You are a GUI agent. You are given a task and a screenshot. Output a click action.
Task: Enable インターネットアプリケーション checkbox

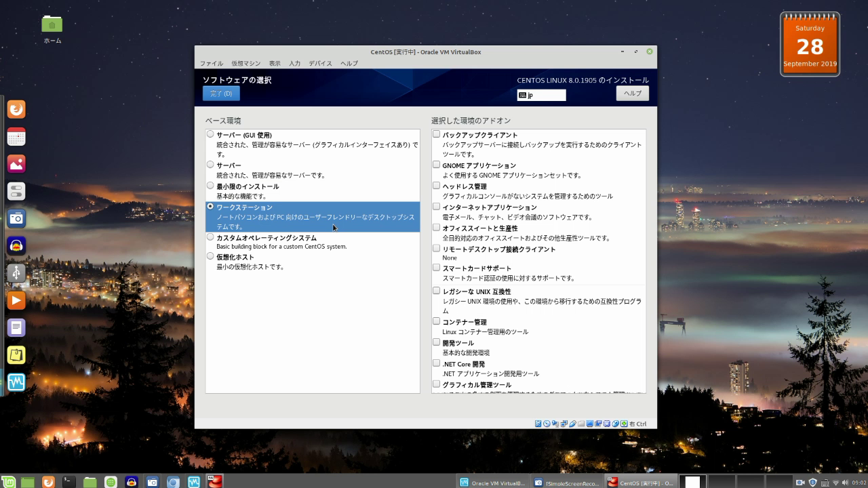pyautogui.click(x=437, y=207)
